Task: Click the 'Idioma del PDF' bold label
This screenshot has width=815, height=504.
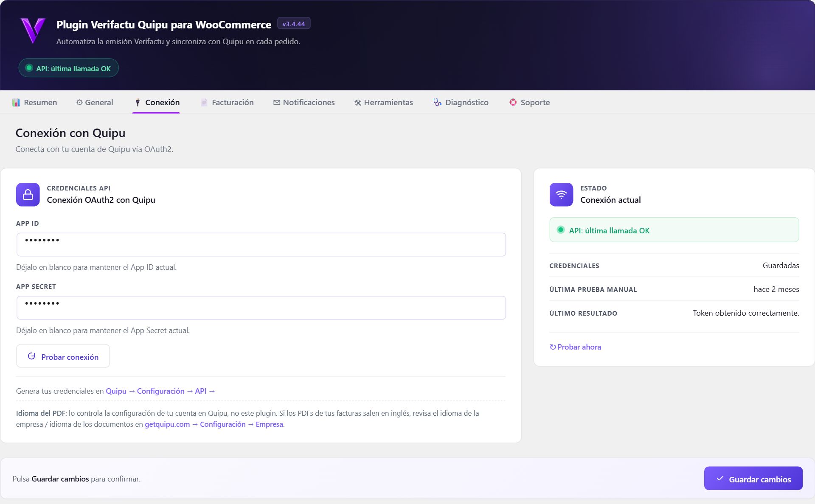Action: [x=41, y=413]
